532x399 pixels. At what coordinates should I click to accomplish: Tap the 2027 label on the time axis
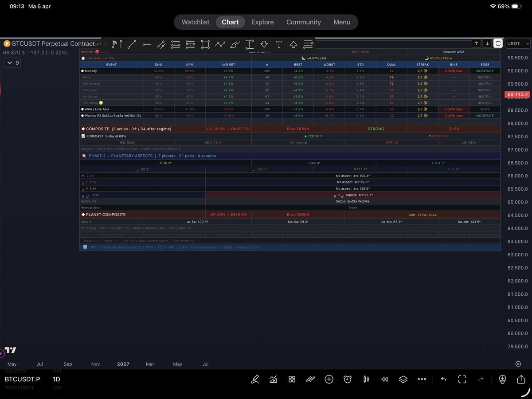(123, 364)
